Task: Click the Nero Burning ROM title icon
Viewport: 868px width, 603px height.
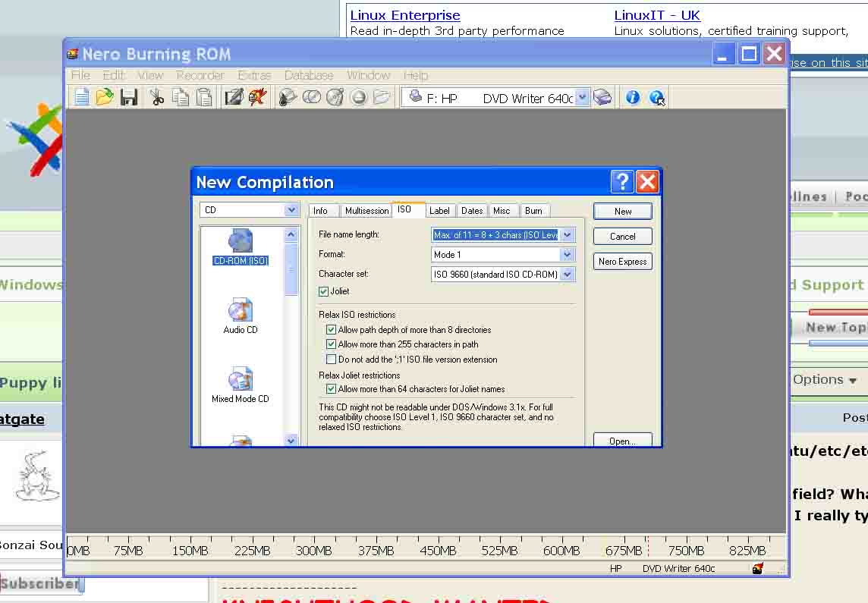Action: pos(73,54)
